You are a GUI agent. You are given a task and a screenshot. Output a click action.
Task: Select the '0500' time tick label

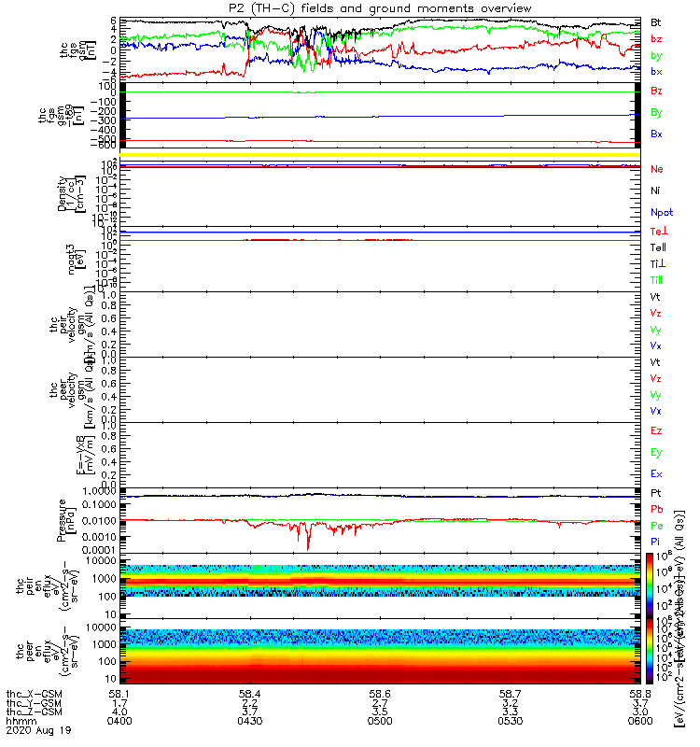[380, 721]
